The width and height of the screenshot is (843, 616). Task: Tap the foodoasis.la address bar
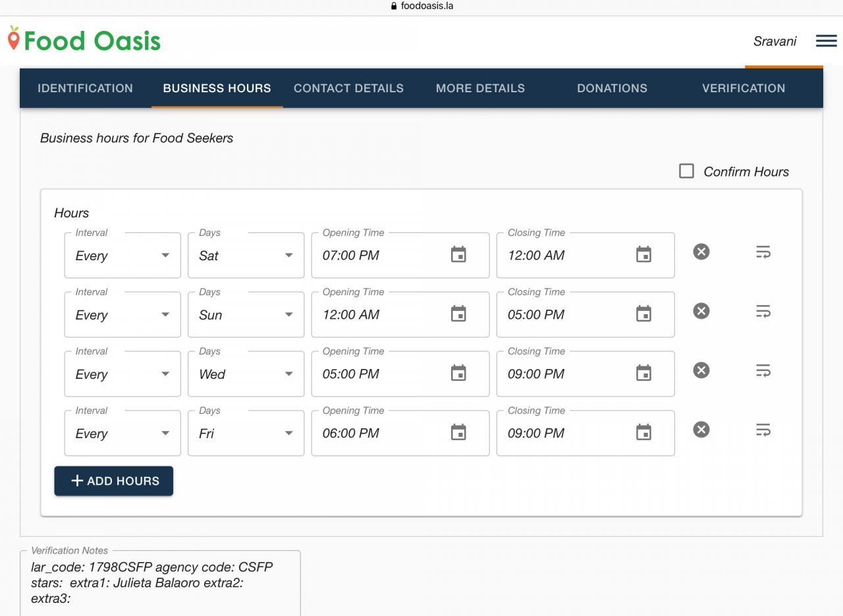(421, 6)
